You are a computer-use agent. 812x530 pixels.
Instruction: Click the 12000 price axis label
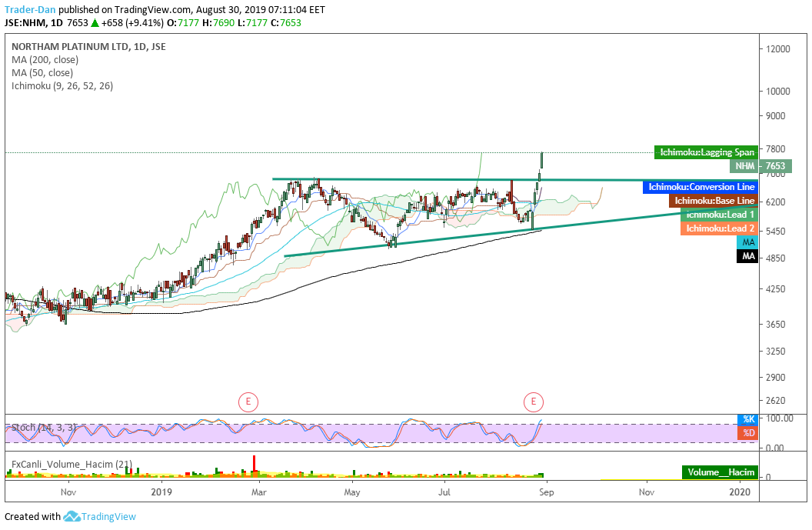pyautogui.click(x=778, y=48)
